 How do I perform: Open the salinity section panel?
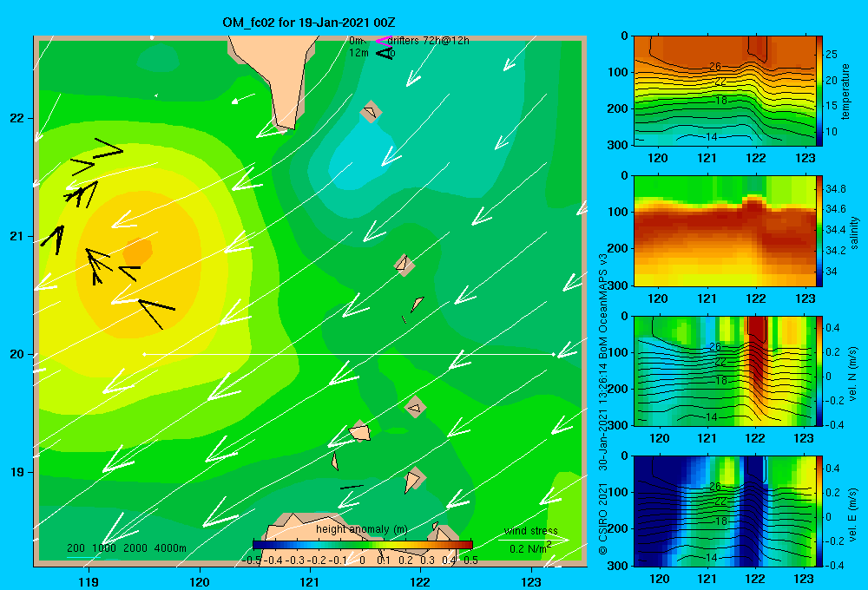coord(724,231)
